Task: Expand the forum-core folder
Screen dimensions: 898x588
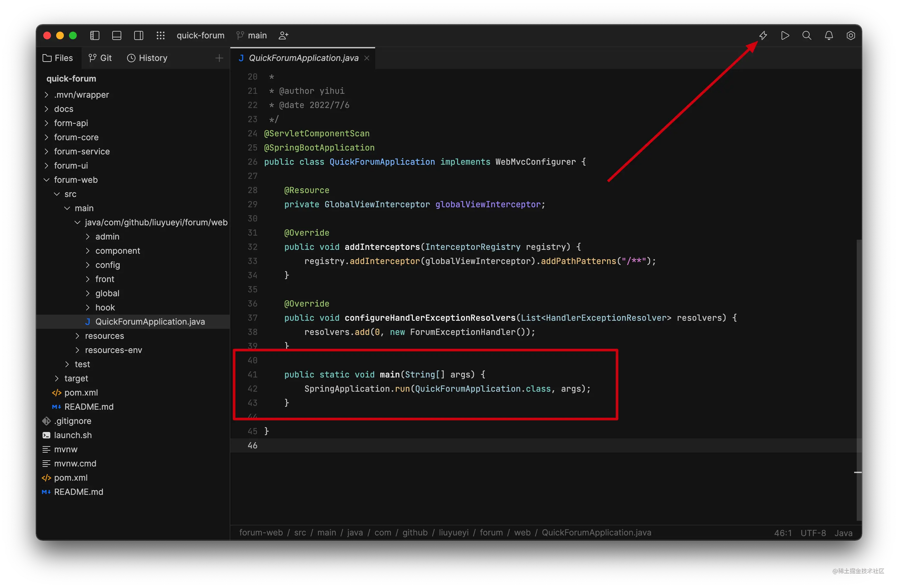Action: click(x=76, y=137)
